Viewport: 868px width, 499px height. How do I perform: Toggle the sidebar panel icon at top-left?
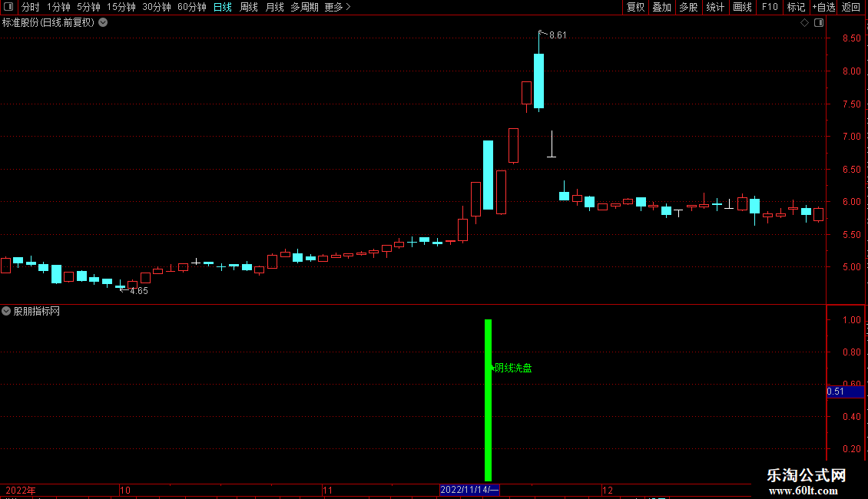click(x=8, y=7)
